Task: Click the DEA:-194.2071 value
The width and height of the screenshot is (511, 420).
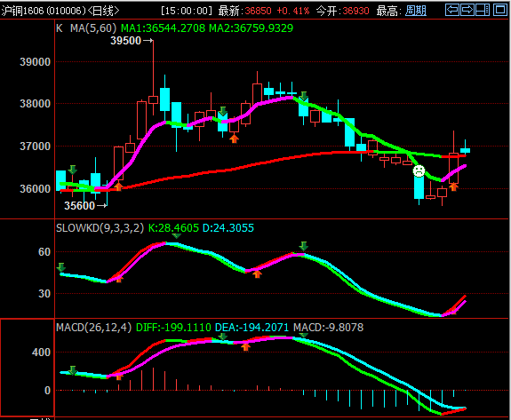Action: point(252,327)
